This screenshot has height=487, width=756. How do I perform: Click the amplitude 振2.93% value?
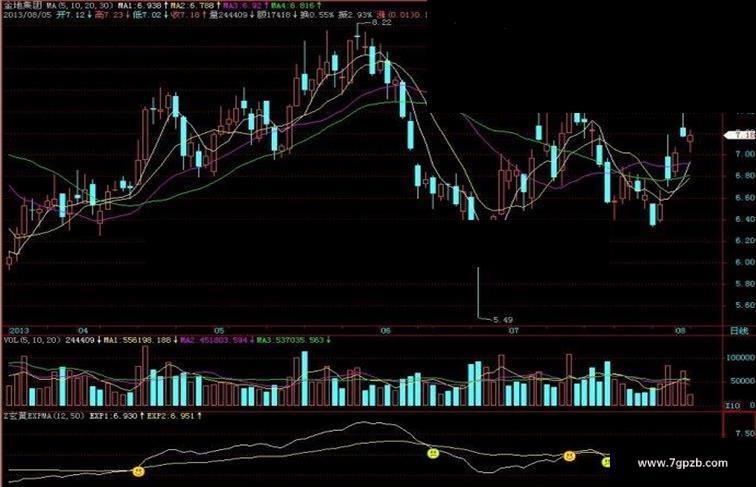pyautogui.click(x=355, y=15)
